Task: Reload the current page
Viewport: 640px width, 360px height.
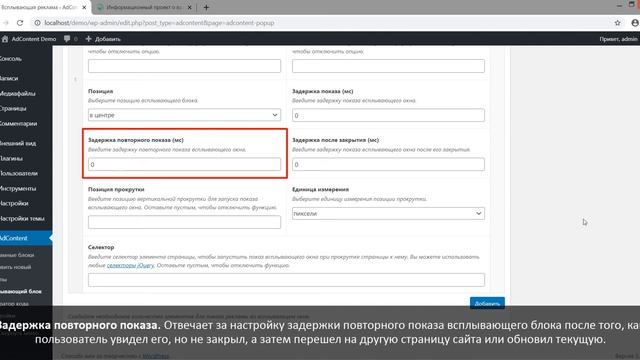Action: point(20,23)
